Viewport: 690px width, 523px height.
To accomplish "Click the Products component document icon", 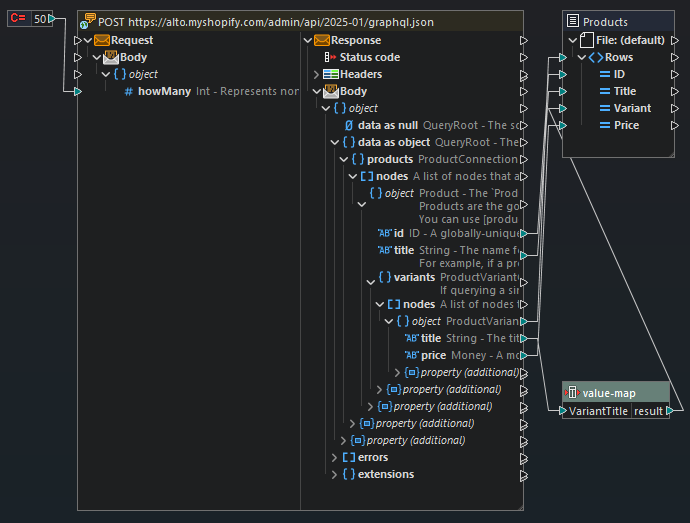I will (573, 21).
